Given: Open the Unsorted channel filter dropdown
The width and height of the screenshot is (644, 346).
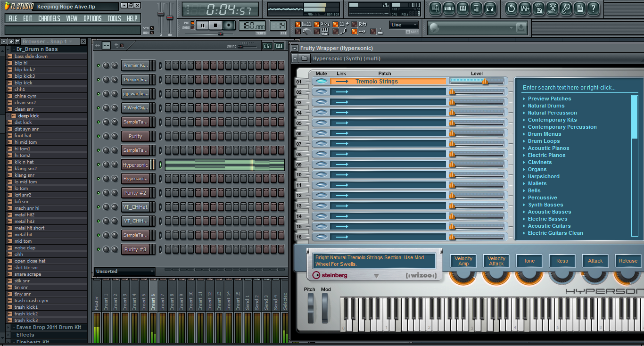Looking at the screenshot, I should coord(124,272).
